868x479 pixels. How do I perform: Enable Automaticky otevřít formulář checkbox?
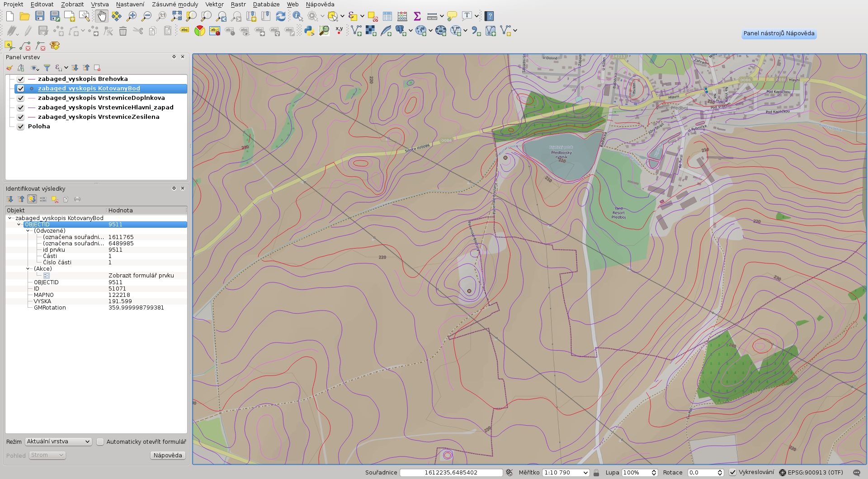coord(100,442)
